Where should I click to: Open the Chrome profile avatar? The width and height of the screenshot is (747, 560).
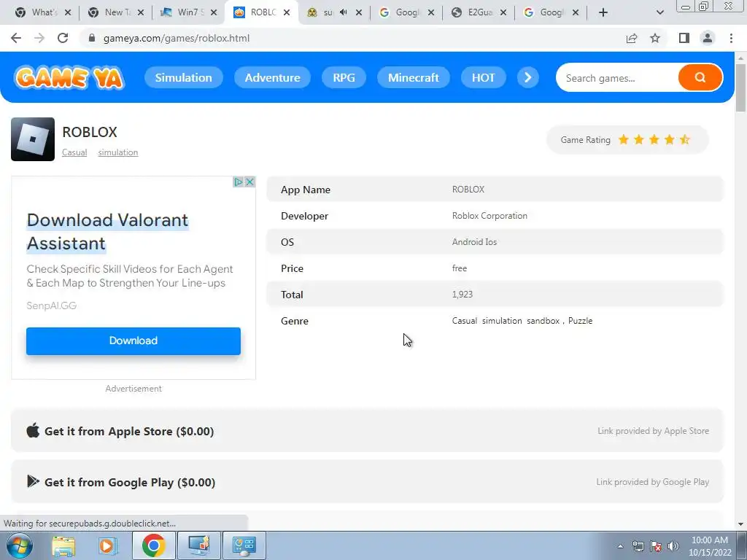pyautogui.click(x=708, y=38)
